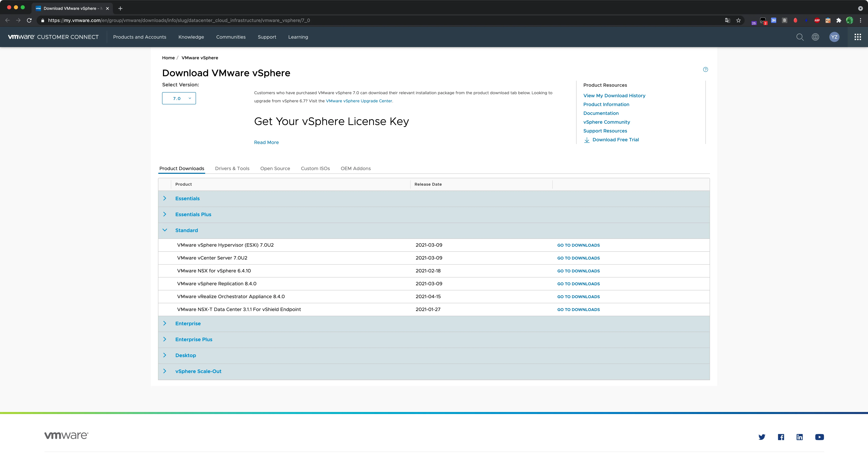Expand the Enterprise Plus row
868x454 pixels.
point(165,339)
